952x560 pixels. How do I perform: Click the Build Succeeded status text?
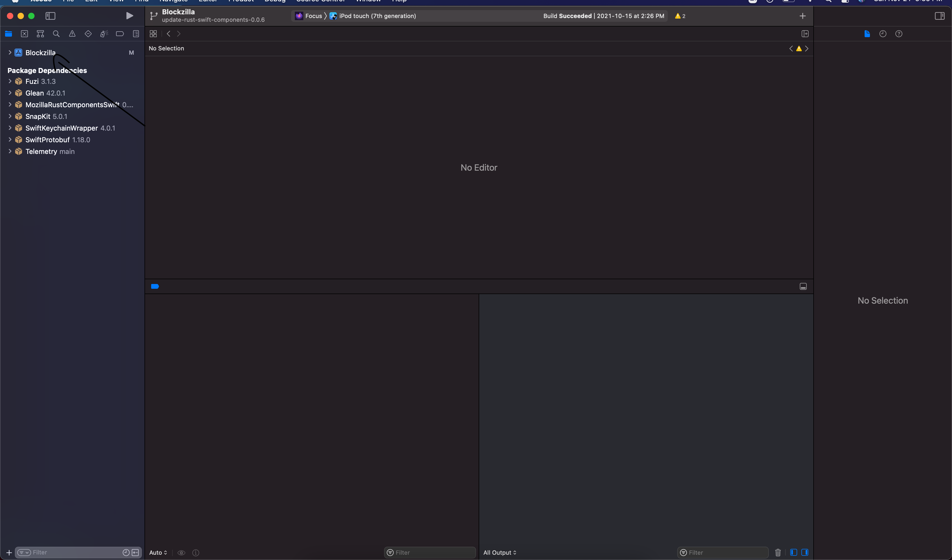coord(604,16)
